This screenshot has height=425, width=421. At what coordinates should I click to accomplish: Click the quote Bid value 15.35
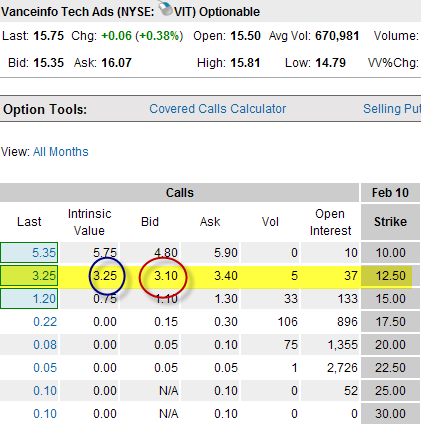point(49,63)
